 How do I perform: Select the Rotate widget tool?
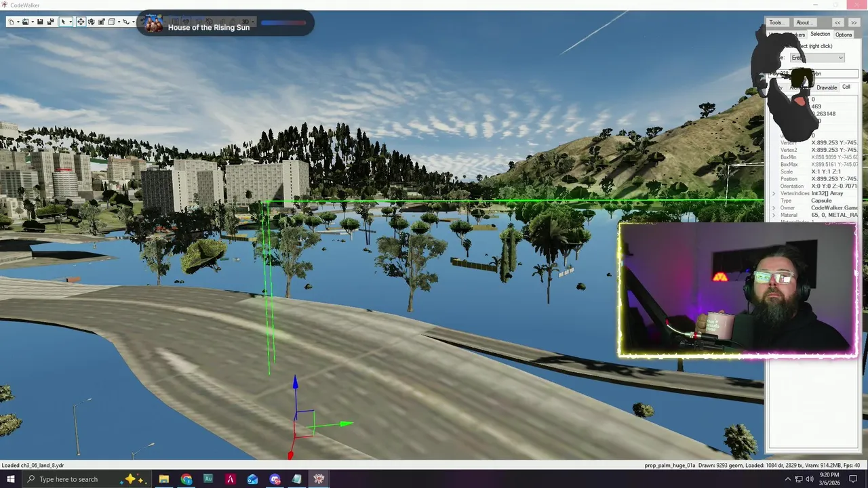point(92,22)
